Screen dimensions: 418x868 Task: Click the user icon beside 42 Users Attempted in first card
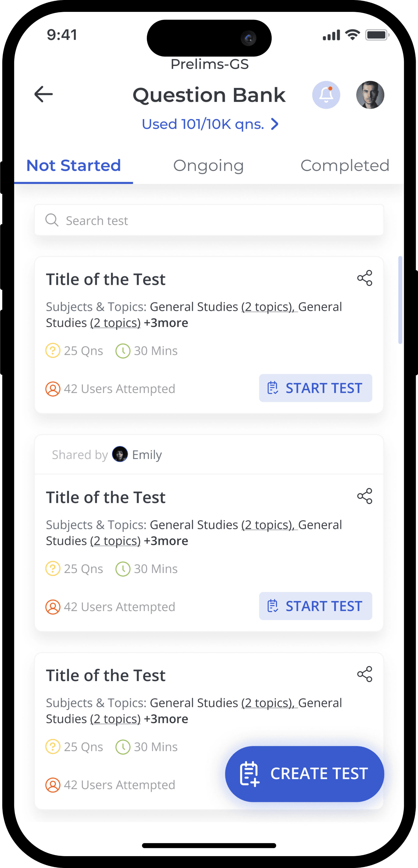[53, 389]
